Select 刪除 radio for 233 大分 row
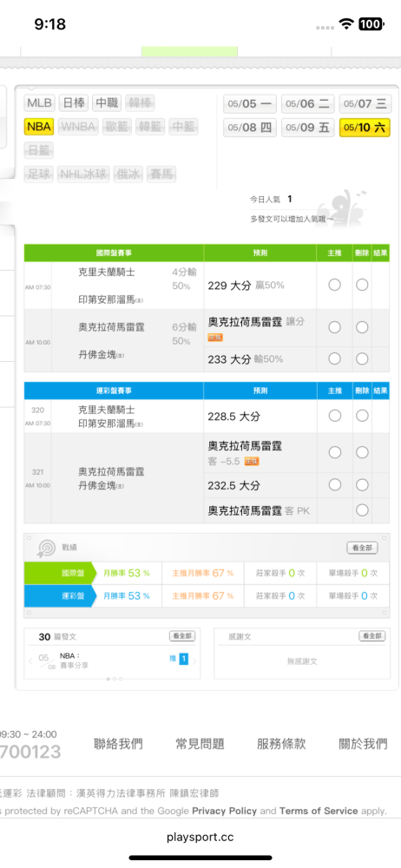Screen dimensions: 401x868 pos(362,358)
